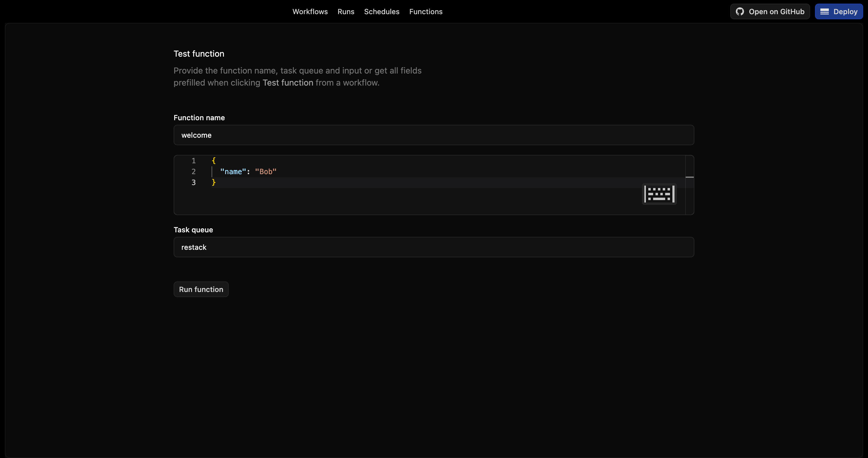Go to the Runs page
This screenshot has height=458, width=868.
click(346, 11)
